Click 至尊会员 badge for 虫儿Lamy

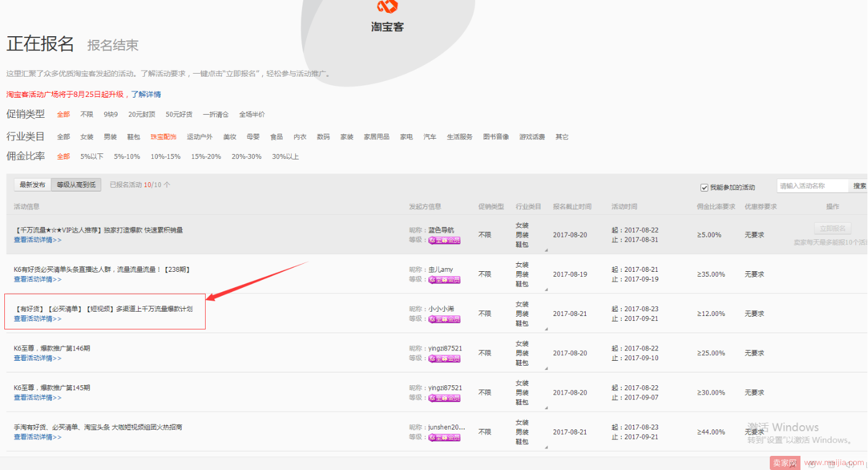coord(444,280)
